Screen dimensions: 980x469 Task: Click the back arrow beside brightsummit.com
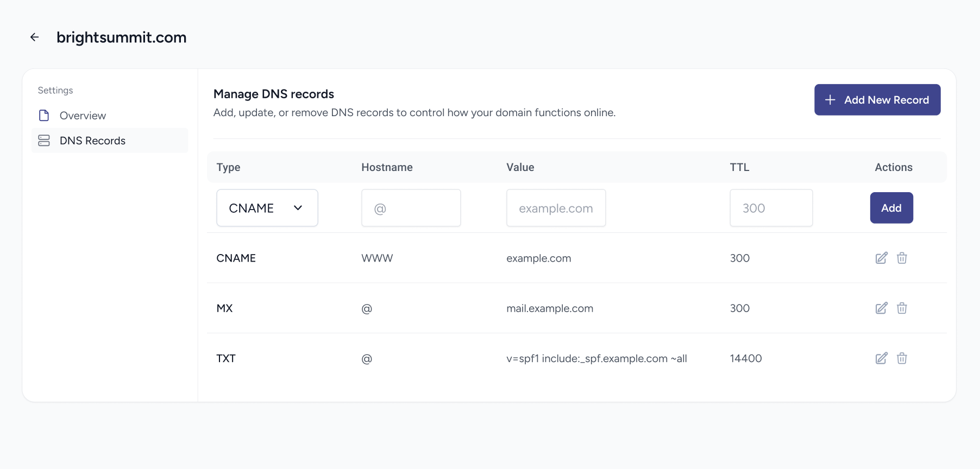[x=35, y=37]
